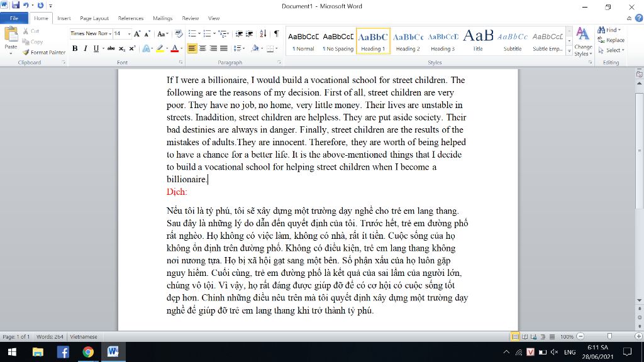Apply strikethrough to text
This screenshot has width=644, height=362.
coord(111,48)
